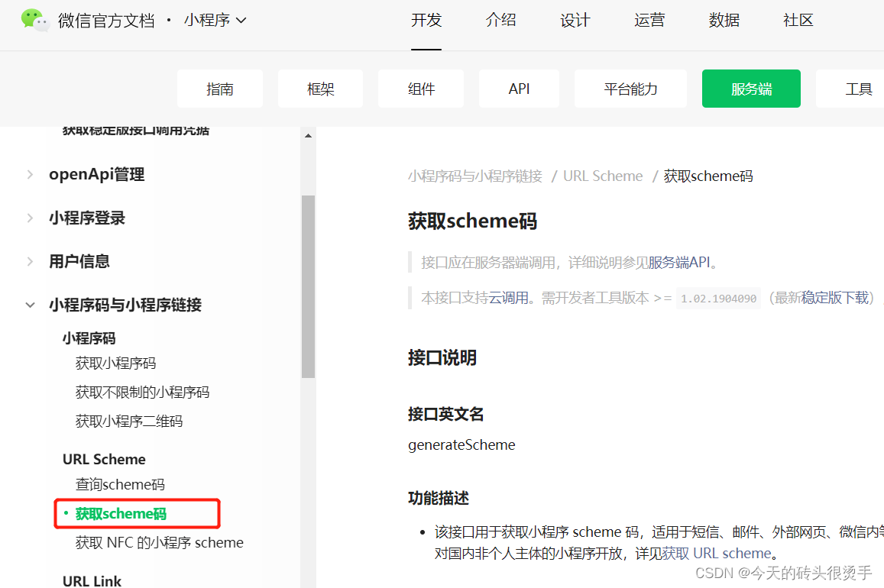This screenshot has width=884, height=588.
Task: Select the green 服务端 button
Action: 752,89
